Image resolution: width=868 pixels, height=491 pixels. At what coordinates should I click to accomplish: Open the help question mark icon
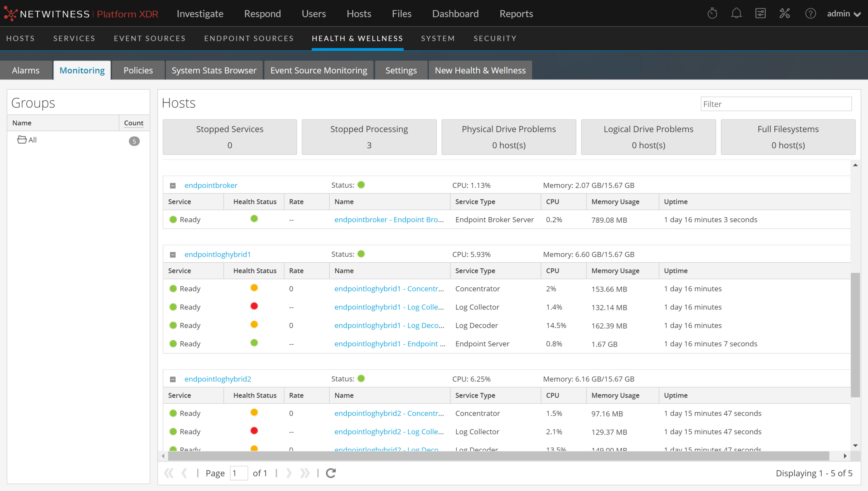point(810,14)
